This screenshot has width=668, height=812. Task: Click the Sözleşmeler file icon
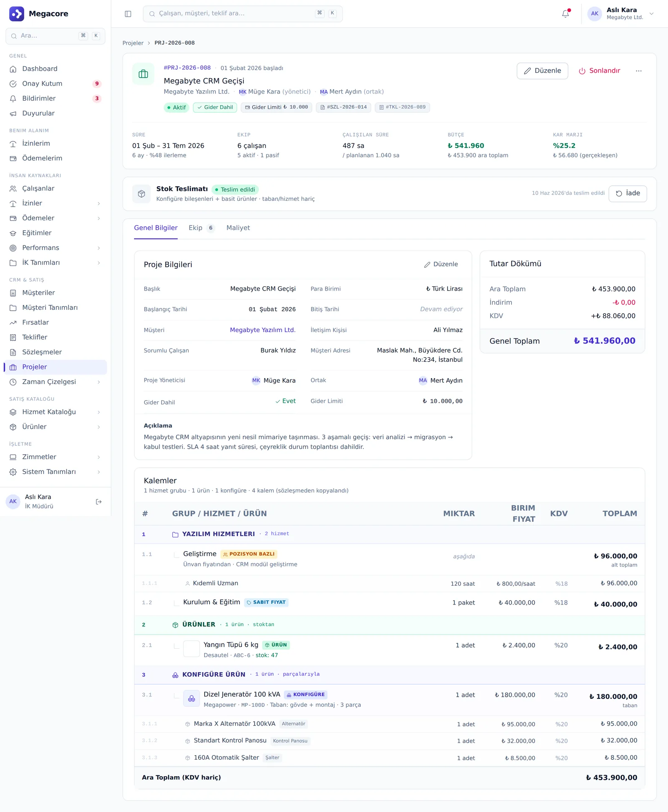click(13, 352)
